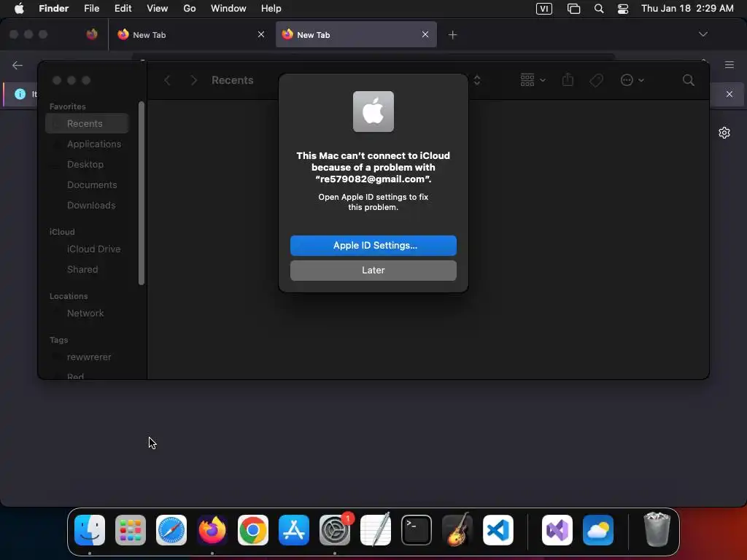Viewport: 747px width, 560px height.
Task: Open the Apple menu
Action: tap(19, 8)
